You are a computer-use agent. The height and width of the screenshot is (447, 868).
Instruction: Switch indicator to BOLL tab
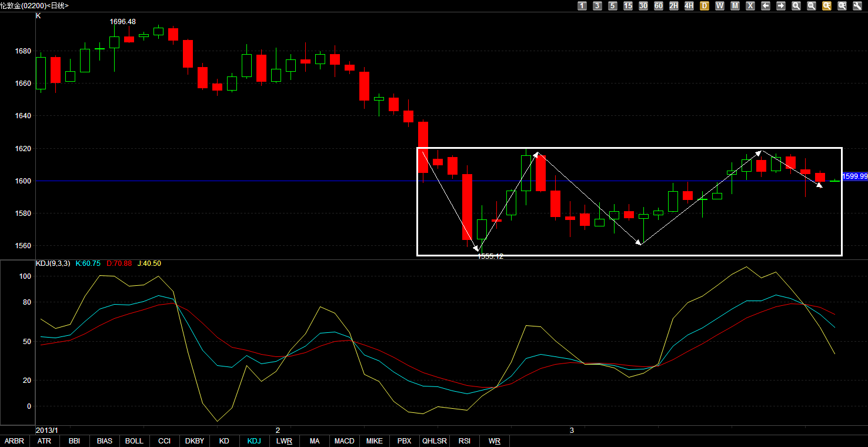(x=135, y=441)
